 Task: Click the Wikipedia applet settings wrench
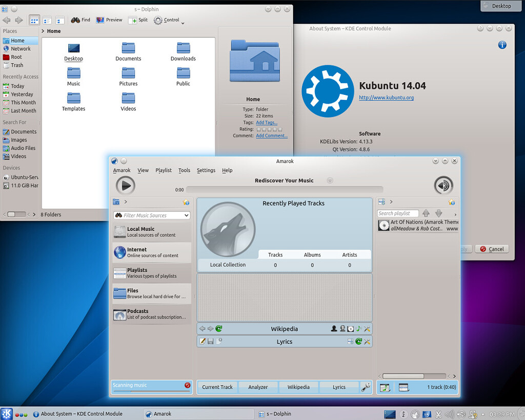(x=367, y=329)
